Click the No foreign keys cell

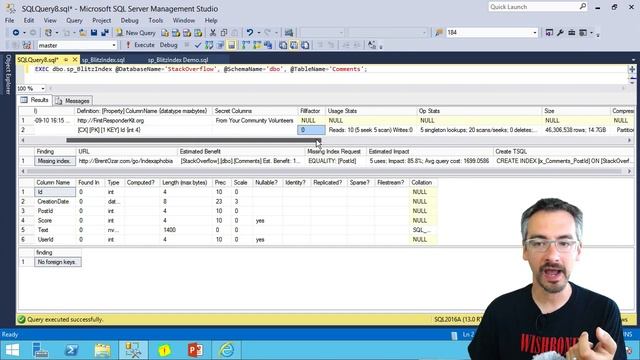point(57,262)
